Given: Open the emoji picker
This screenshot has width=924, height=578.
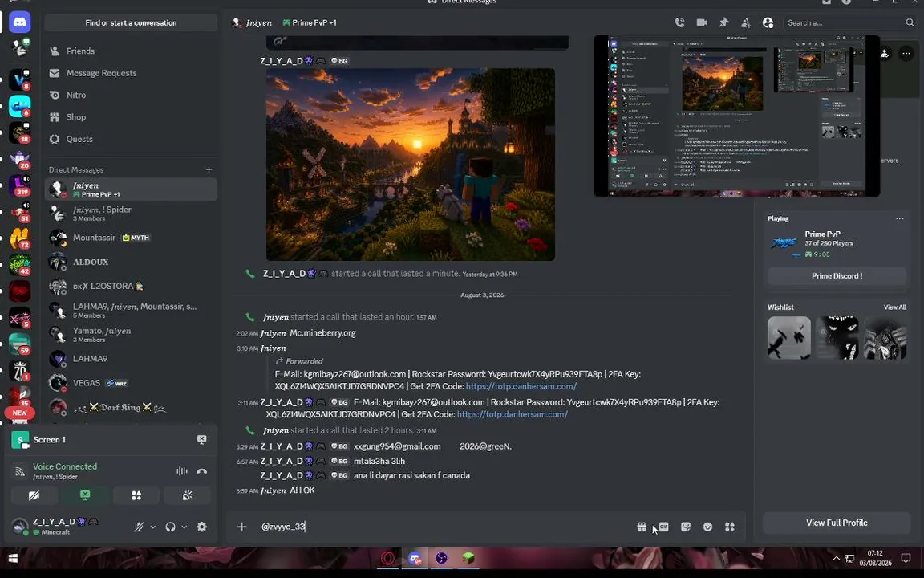Looking at the screenshot, I should (707, 527).
